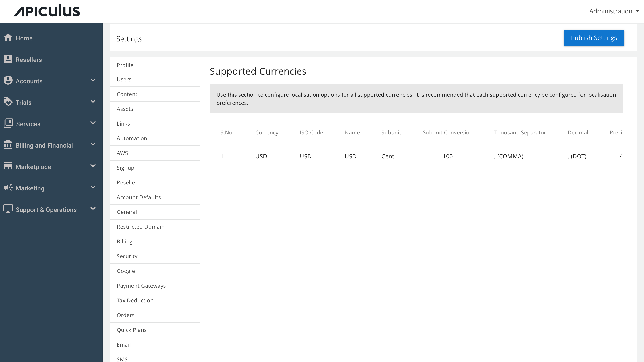The height and width of the screenshot is (362, 644).
Task: Click the Marketing megaphone icon
Action: [8, 188]
